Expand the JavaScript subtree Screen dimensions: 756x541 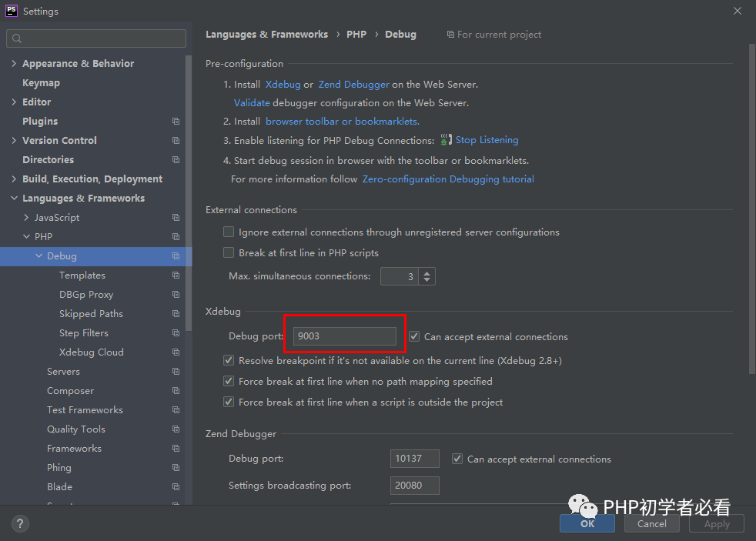click(x=26, y=218)
